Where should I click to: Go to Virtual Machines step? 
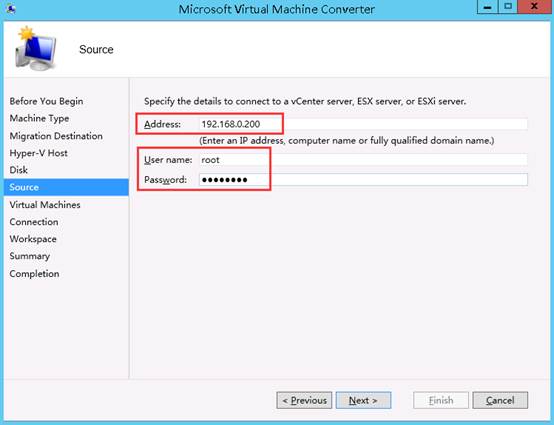click(x=45, y=205)
